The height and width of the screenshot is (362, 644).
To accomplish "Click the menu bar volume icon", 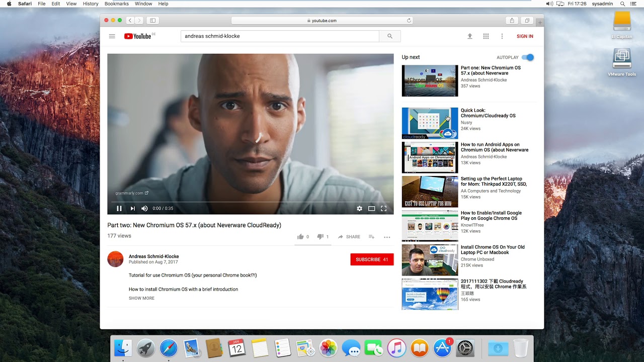I will (549, 4).
